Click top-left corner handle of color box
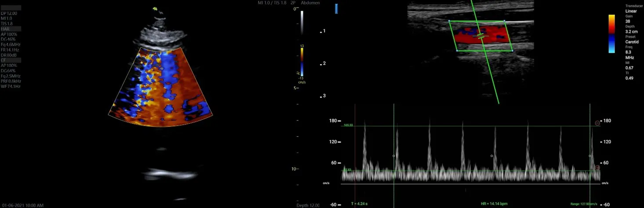The height and width of the screenshot is (208, 644). point(449,21)
